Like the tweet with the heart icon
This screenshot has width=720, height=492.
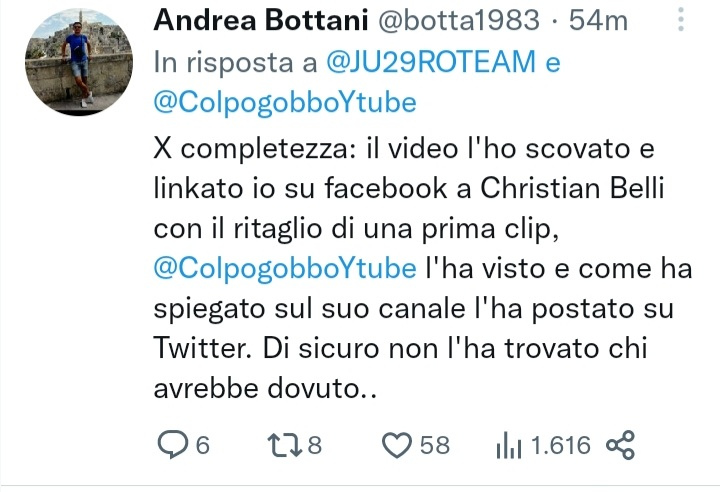[x=397, y=445]
